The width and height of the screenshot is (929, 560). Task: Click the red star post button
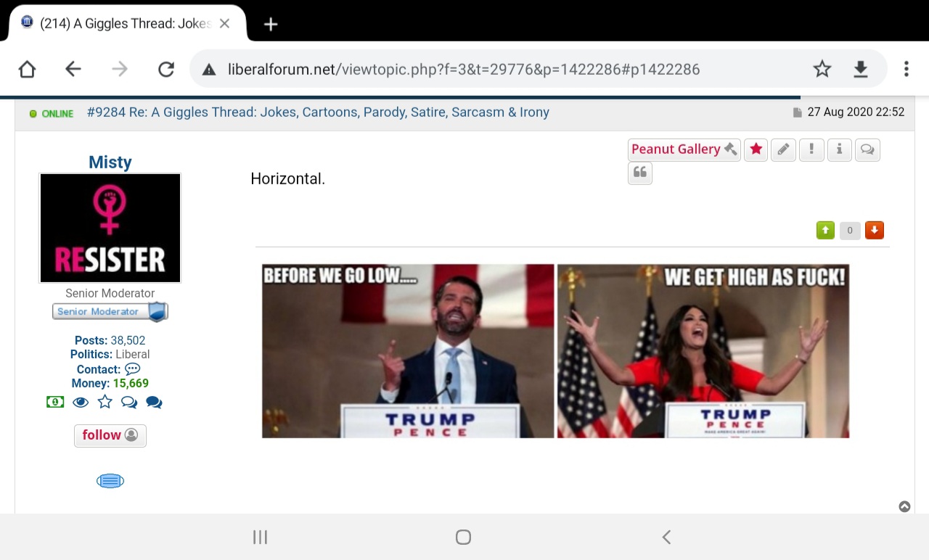756,149
